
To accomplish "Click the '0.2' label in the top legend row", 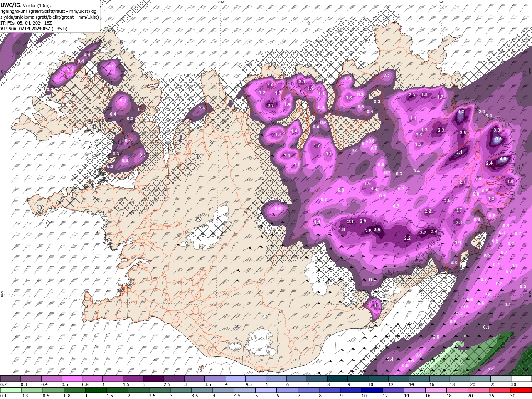I will click(3, 384).
